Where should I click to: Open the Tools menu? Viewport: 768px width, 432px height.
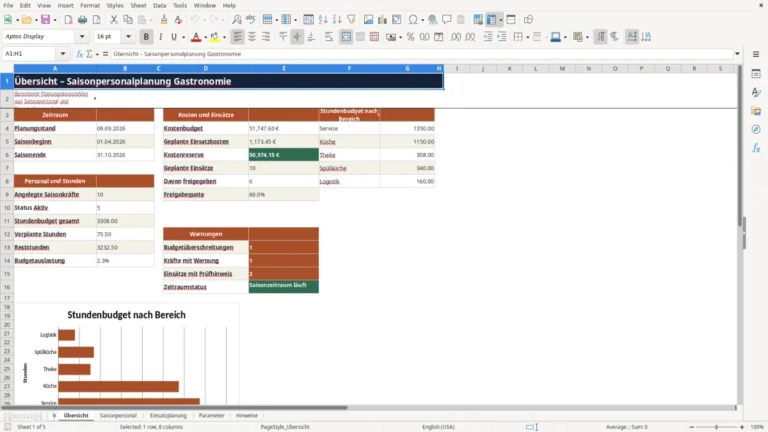tap(180, 5)
